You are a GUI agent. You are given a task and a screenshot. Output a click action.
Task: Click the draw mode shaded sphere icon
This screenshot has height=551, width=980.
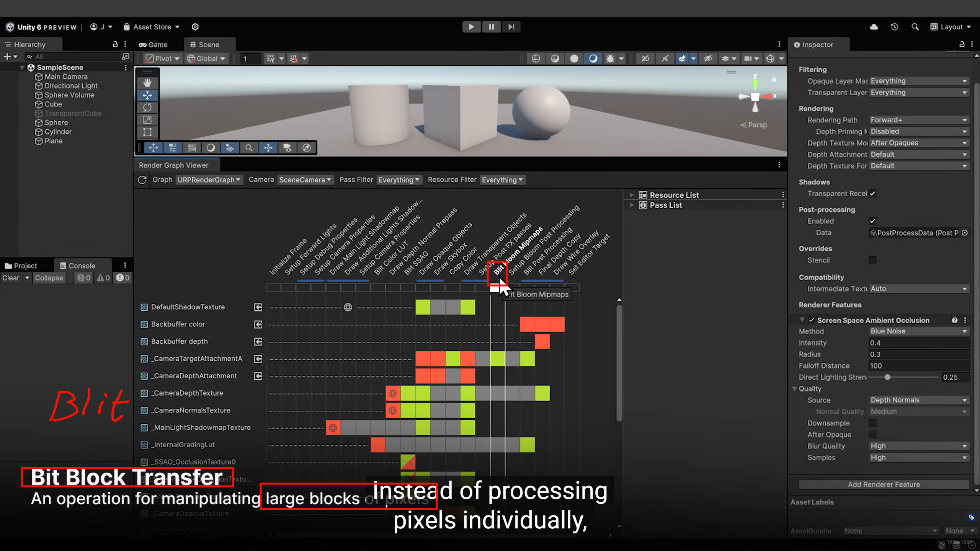(x=593, y=59)
